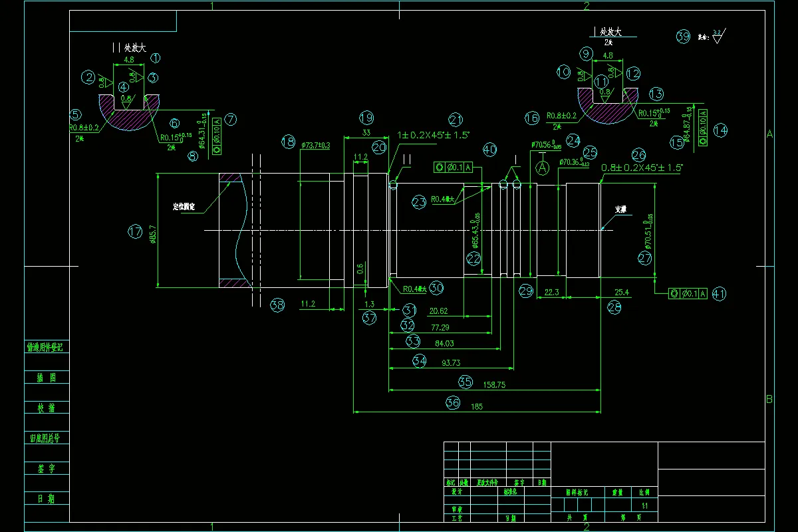The height and width of the screenshot is (532, 798).
Task: Click balloon 4 inside the left detail
Action: [123, 87]
